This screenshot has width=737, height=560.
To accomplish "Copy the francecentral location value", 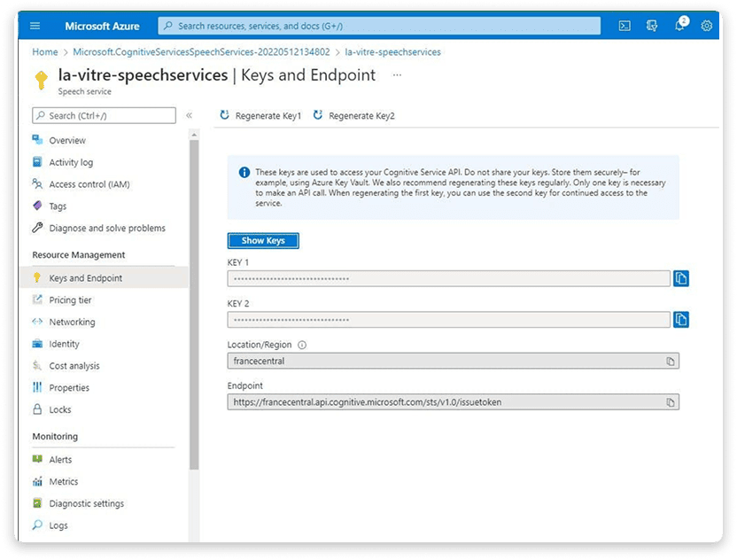I will tap(671, 362).
